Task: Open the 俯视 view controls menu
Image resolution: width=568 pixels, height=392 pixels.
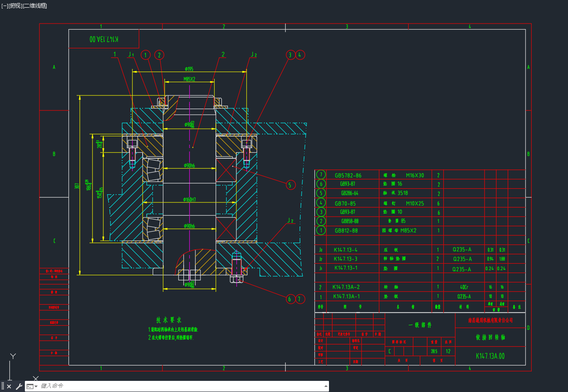Action: tap(15, 6)
